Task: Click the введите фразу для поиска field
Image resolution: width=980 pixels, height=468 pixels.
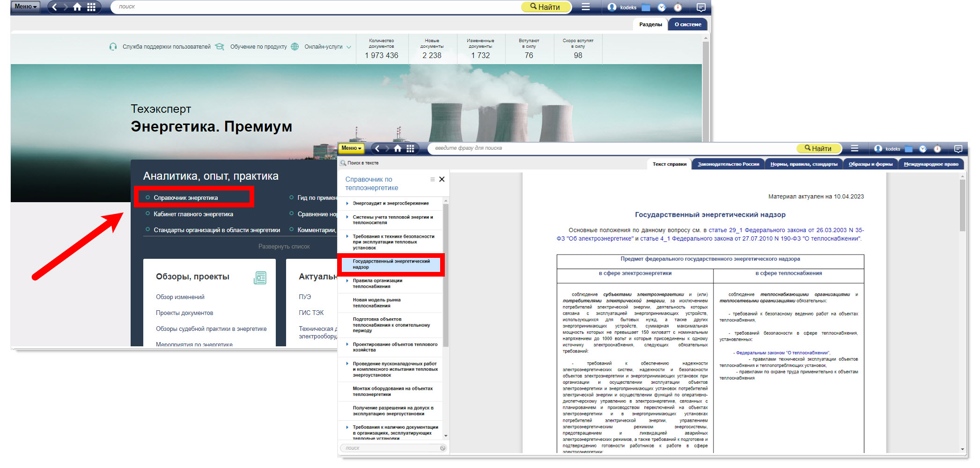Action: tap(612, 148)
